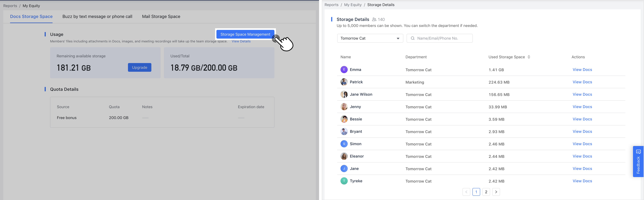
Task: Open the Tomorrow Cat department dropdown
Action: click(x=370, y=38)
